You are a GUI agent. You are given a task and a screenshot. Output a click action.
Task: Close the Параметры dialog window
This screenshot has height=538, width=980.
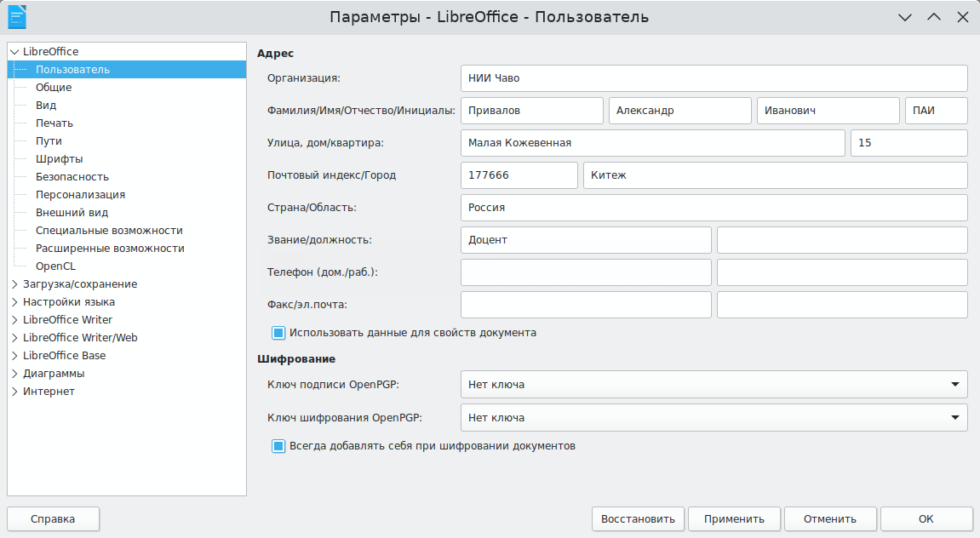(x=962, y=17)
